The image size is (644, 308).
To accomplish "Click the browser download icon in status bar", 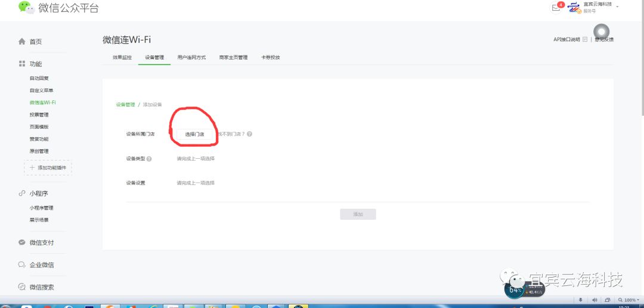I will pos(581,300).
